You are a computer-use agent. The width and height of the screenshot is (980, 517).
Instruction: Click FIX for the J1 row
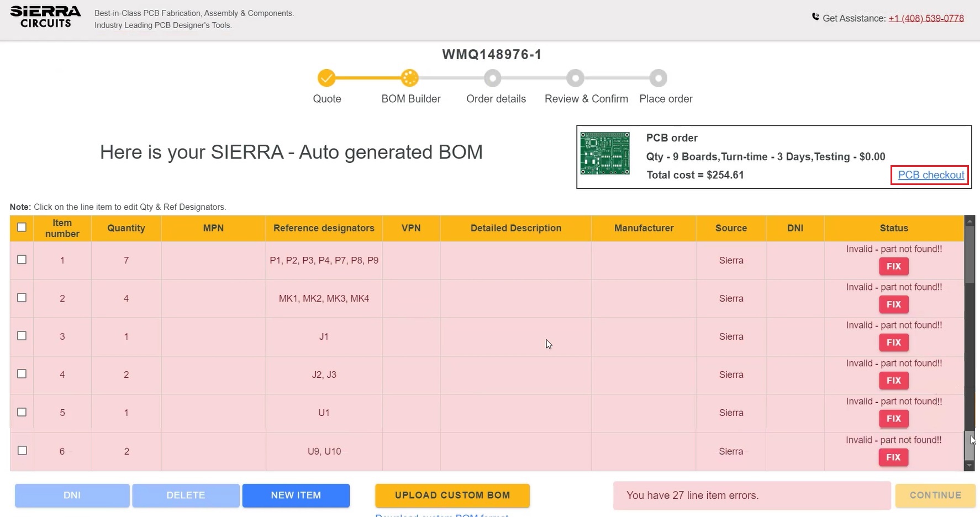894,342
